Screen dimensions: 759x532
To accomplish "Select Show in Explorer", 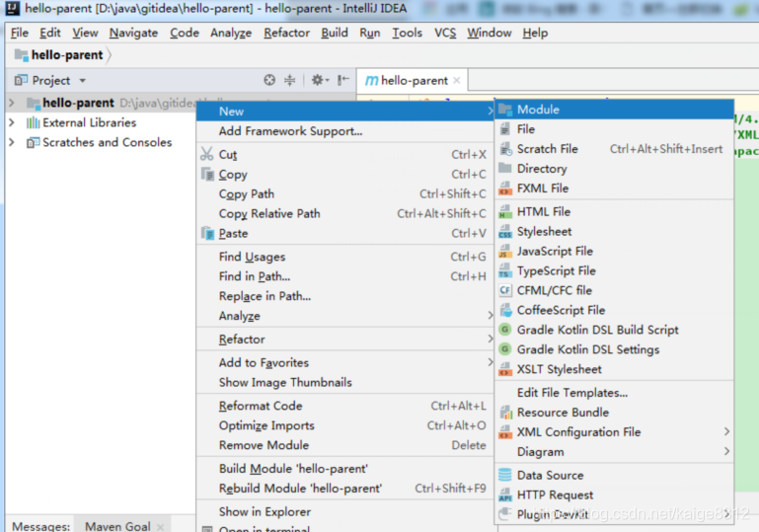I will click(345, 511).
